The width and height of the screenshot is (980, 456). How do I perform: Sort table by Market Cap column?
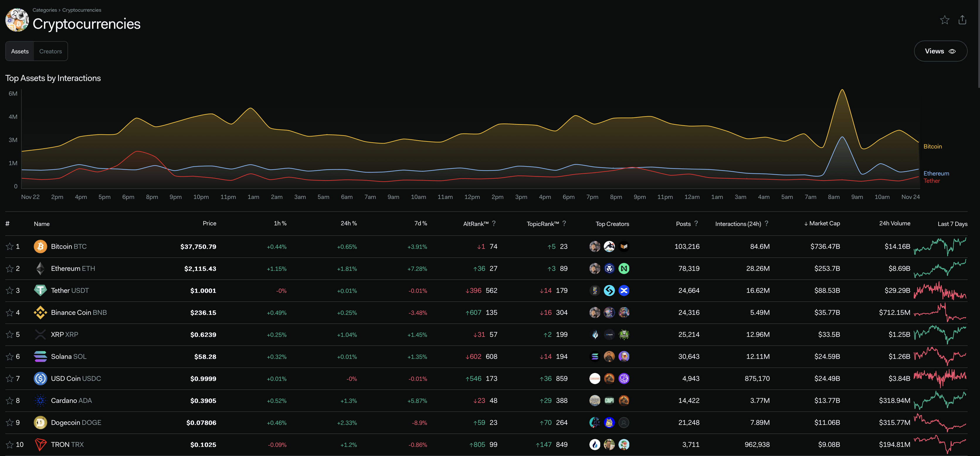[824, 223]
